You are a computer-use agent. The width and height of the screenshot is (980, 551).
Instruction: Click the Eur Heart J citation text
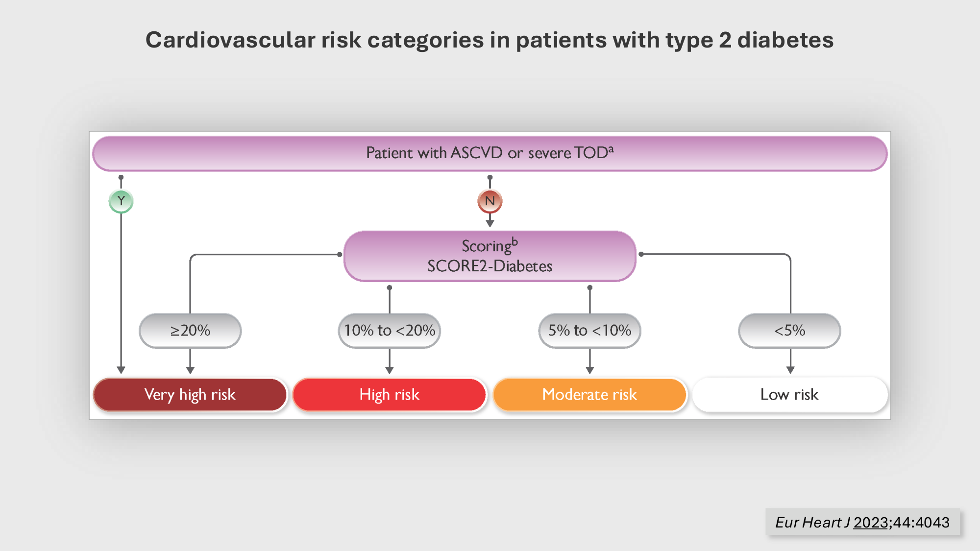tap(812, 523)
